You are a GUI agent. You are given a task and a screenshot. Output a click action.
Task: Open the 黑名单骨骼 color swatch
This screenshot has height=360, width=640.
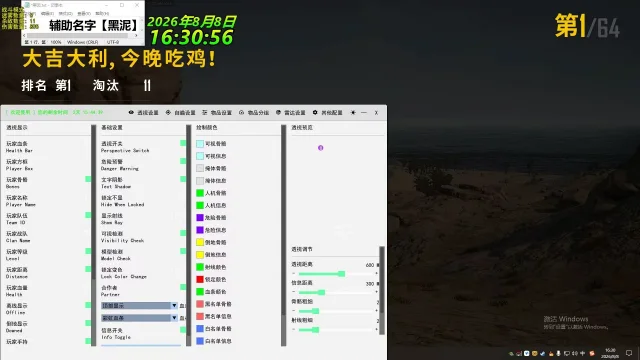point(200,304)
